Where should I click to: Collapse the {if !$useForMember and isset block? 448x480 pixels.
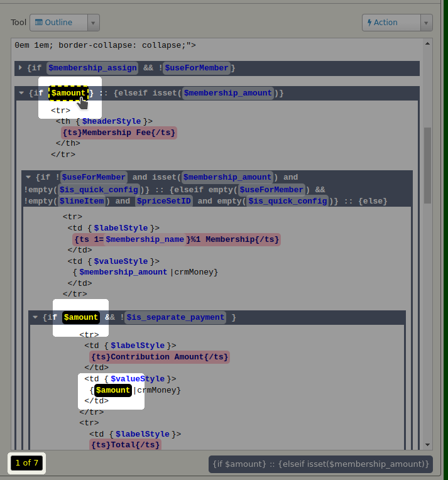click(x=28, y=178)
